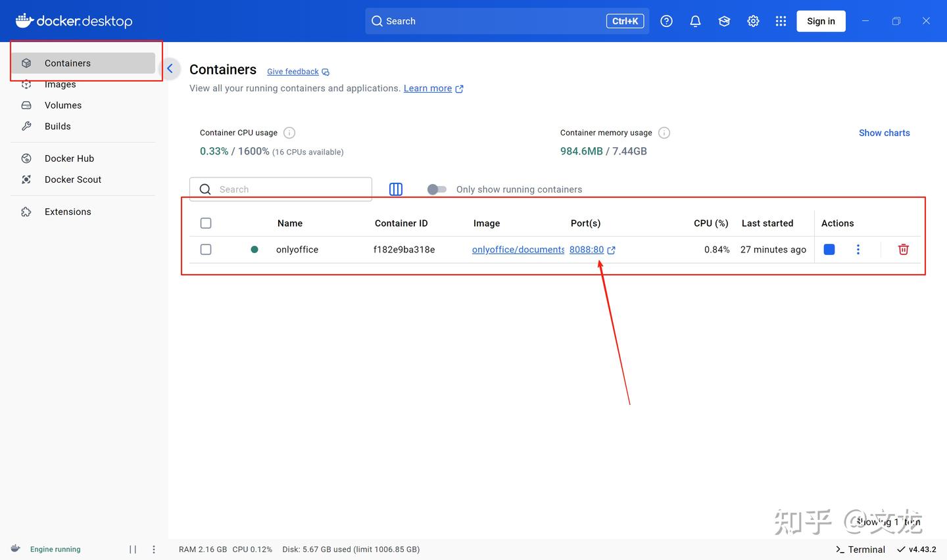This screenshot has height=560, width=947.
Task: Open the column customization icon
Action: (396, 189)
